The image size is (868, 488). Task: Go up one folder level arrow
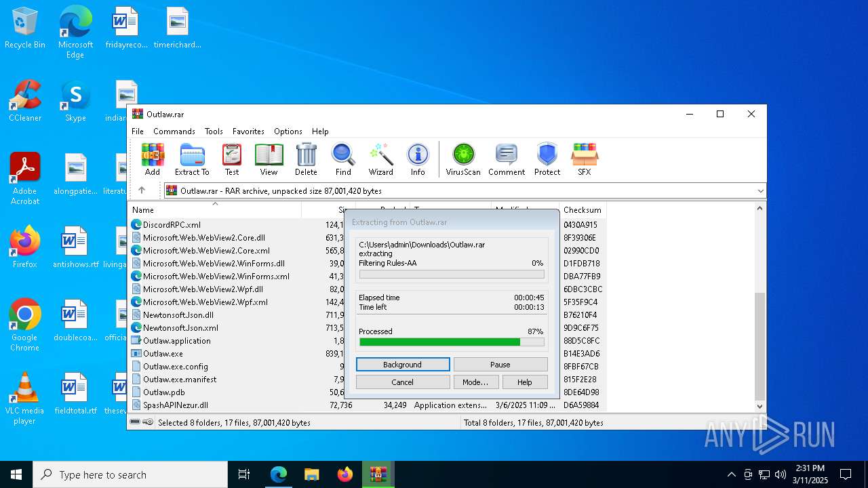click(142, 190)
